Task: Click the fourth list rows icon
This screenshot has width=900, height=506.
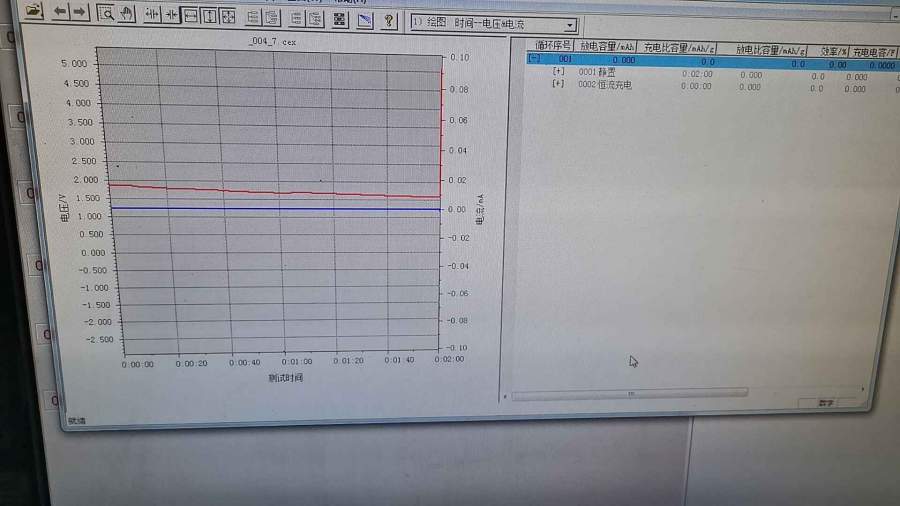Action: [315, 19]
